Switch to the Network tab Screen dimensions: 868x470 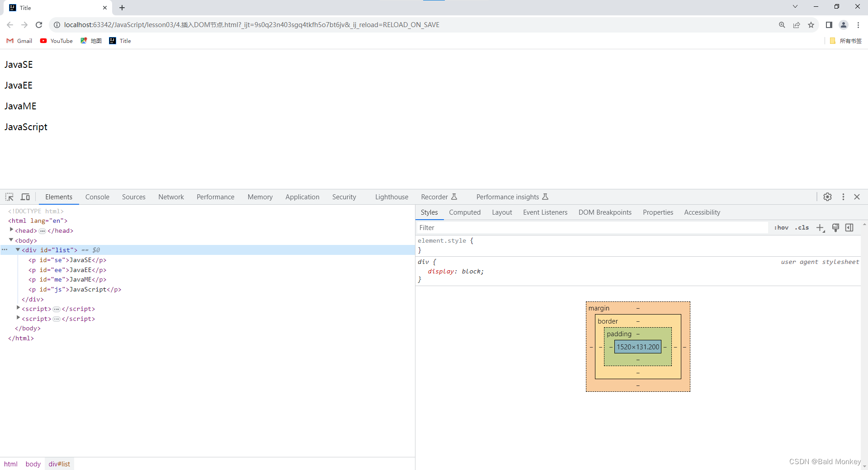click(x=171, y=197)
